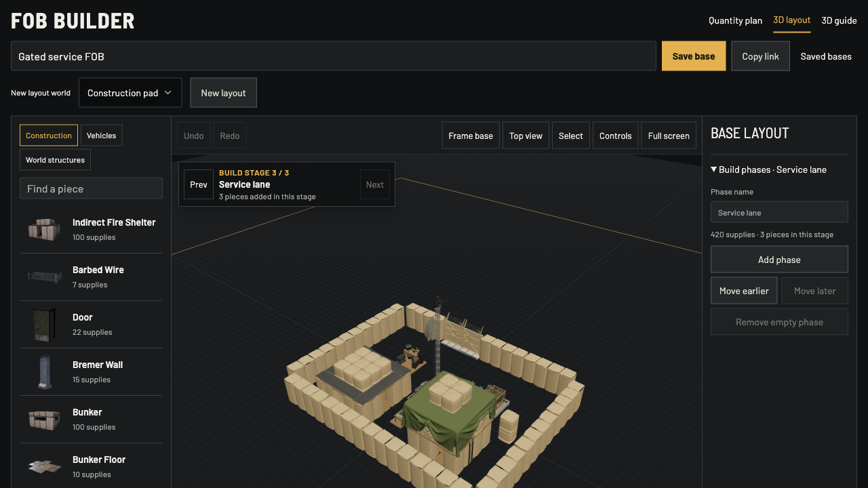The height and width of the screenshot is (488, 868).
Task: Open the Controls help
Action: tap(616, 136)
